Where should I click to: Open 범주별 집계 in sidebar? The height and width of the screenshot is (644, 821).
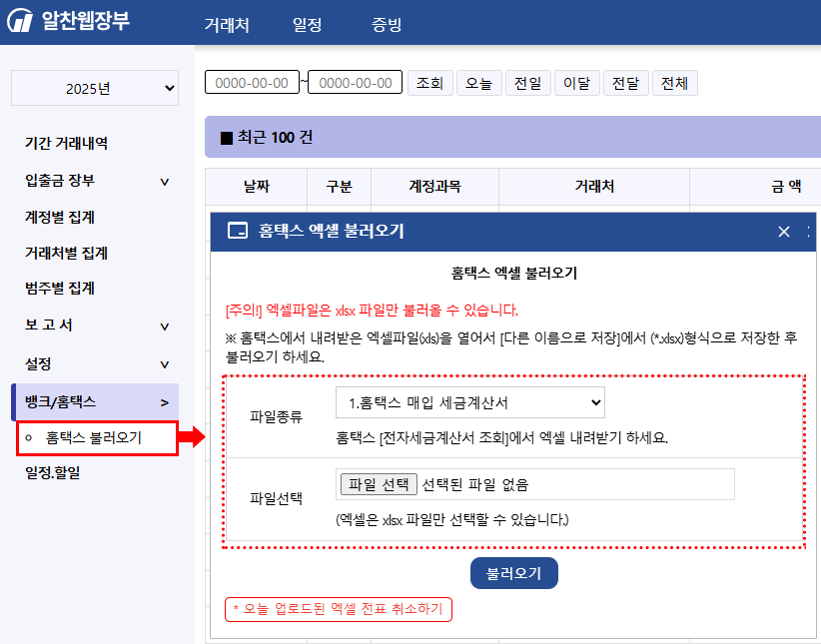(x=60, y=288)
